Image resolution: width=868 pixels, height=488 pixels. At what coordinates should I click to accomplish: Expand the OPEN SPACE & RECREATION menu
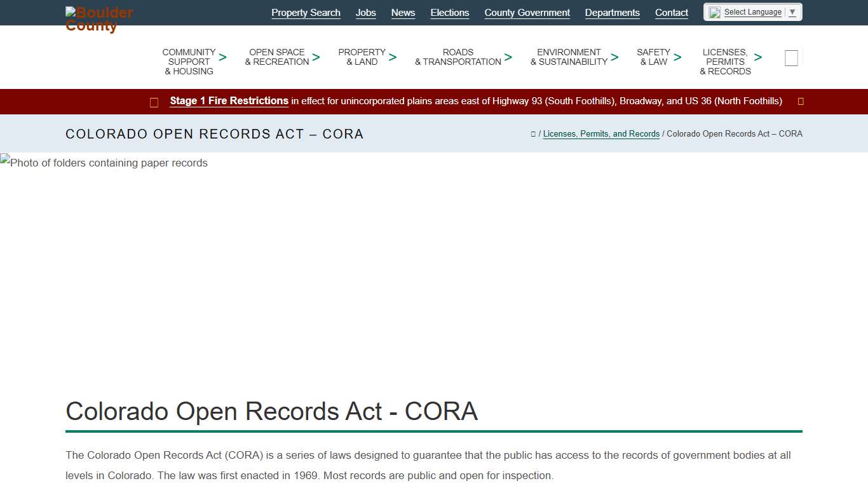(x=277, y=57)
